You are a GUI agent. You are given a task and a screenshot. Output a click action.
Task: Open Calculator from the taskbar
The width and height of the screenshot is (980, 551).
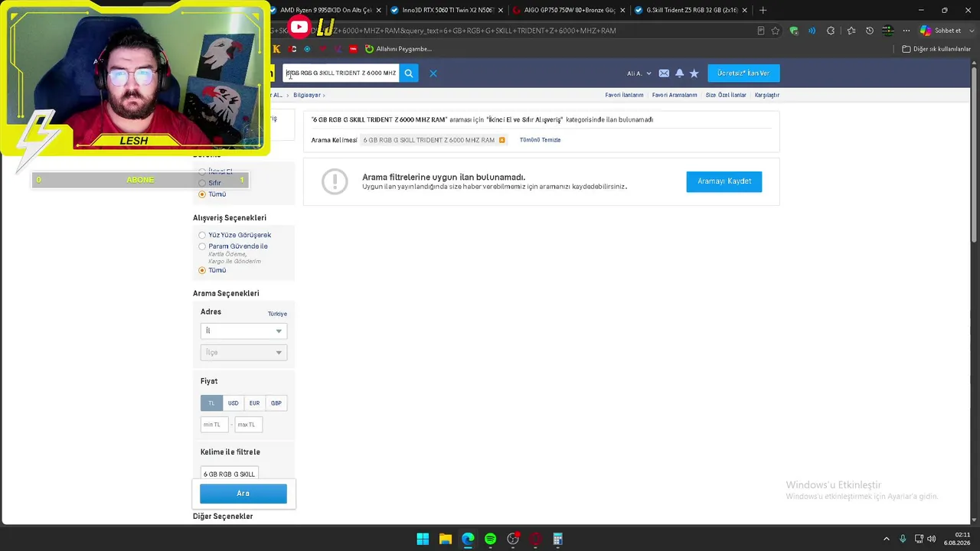point(557,539)
